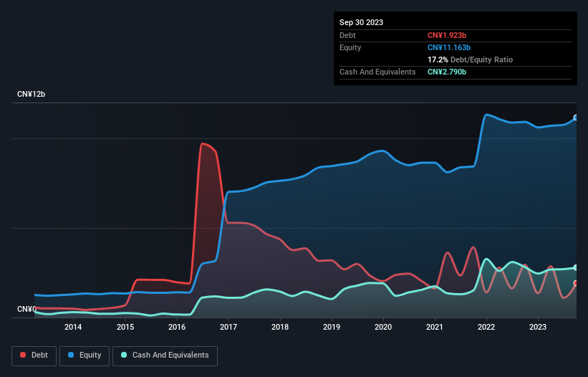The image size is (588, 377).
Task: Select the blue Equity endpoint marker
Action: click(x=576, y=118)
